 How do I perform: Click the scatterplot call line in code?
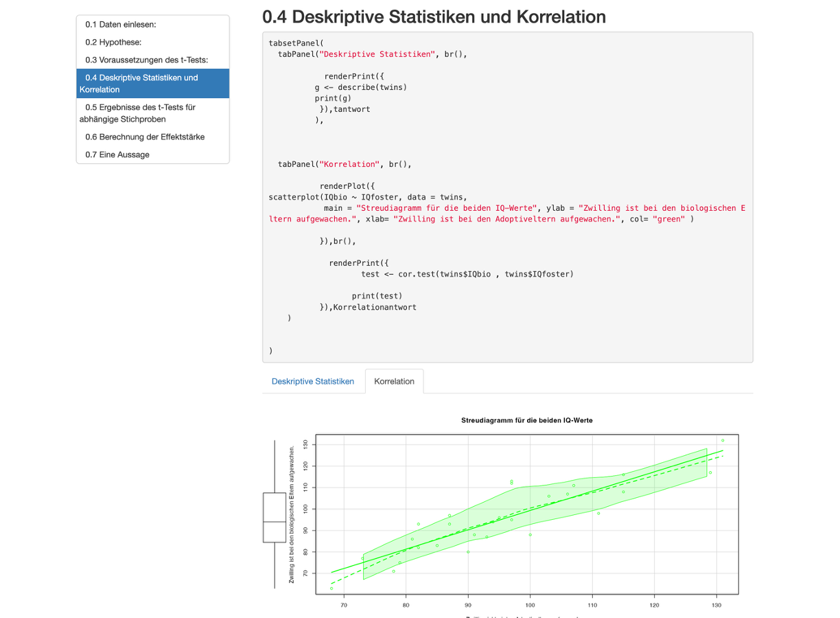coord(368,197)
